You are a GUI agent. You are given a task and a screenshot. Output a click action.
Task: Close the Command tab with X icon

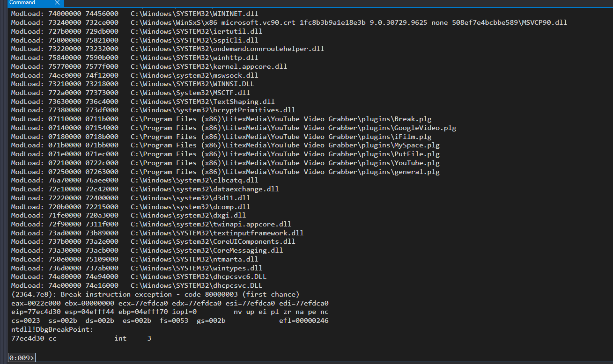(57, 3)
